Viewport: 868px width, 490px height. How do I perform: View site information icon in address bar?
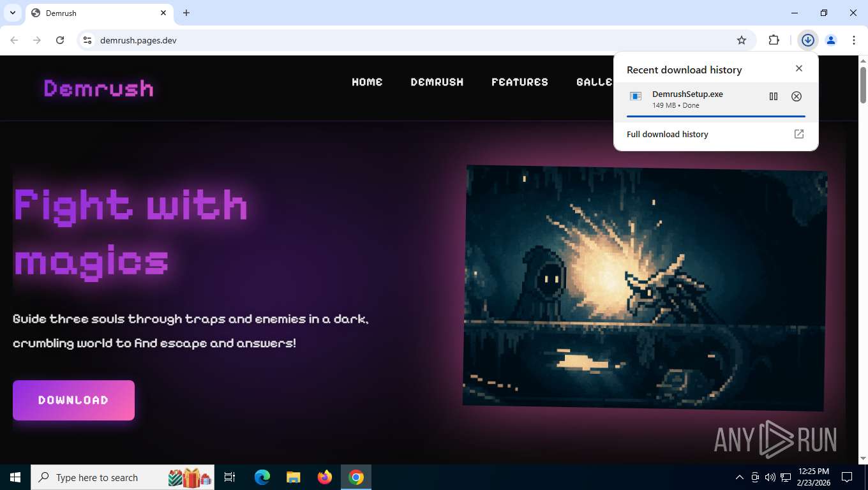coord(87,40)
